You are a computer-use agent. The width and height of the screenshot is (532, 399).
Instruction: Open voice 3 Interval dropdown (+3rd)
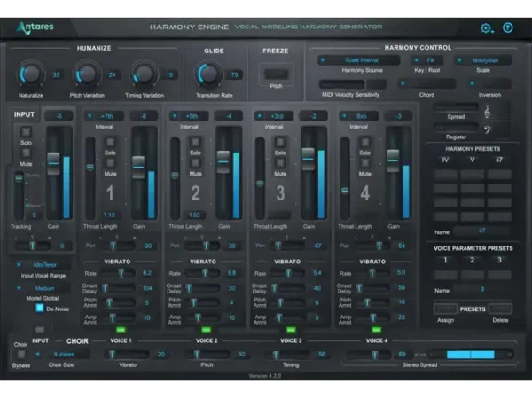point(273,116)
